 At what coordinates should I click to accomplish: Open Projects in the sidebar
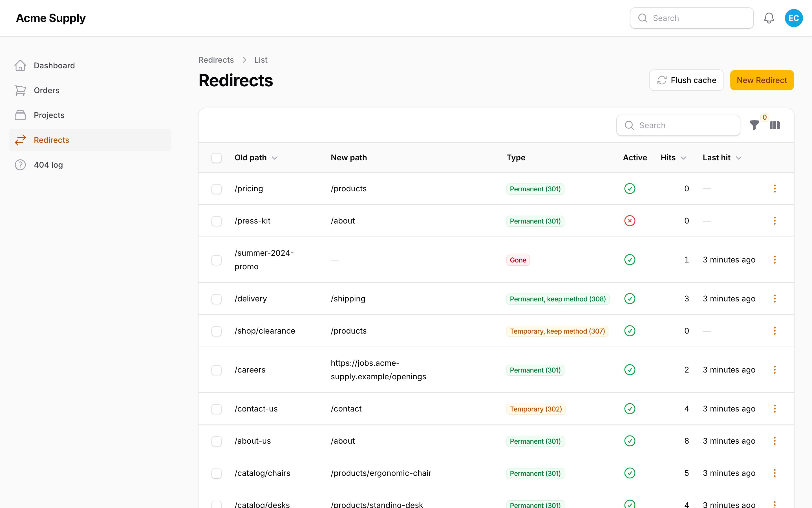[x=90, y=115]
